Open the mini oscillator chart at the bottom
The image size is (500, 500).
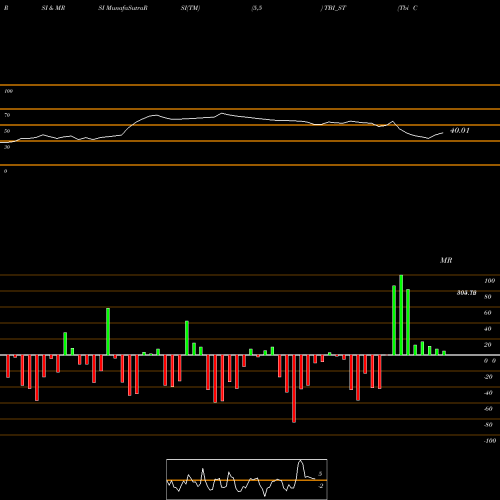point(247,479)
